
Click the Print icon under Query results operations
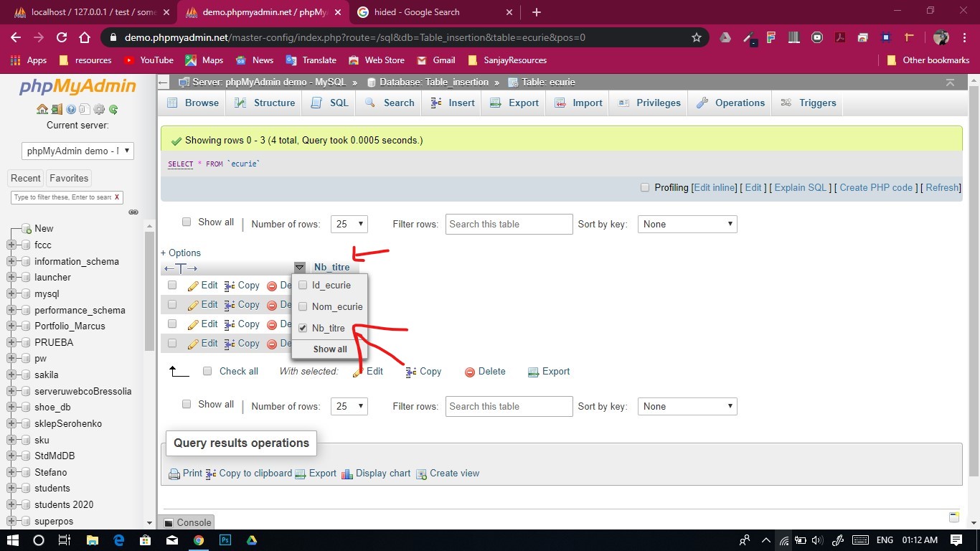click(174, 474)
